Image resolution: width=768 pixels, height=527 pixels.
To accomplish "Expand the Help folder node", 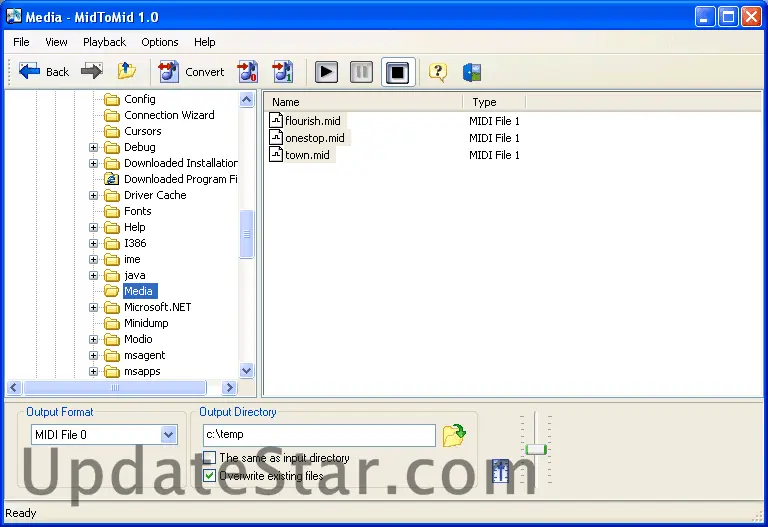I will [x=93, y=227].
